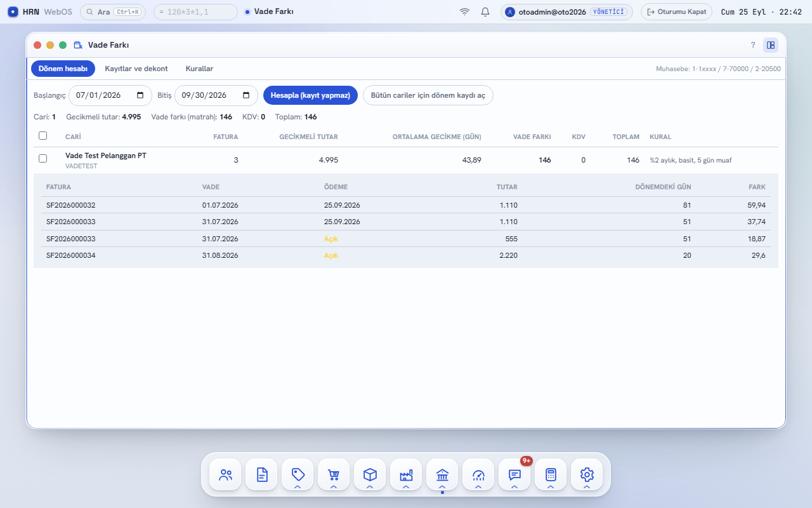
Task: Focus the calculator expression field in top bar
Action: pos(195,11)
